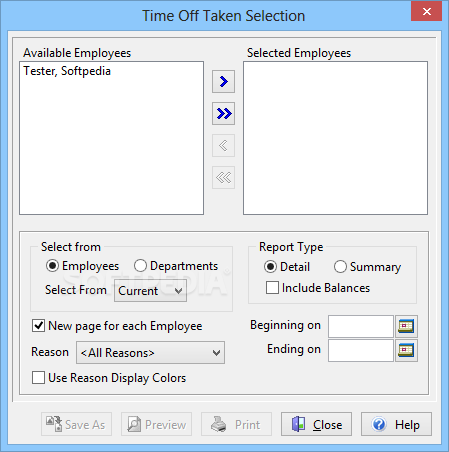The image size is (449, 452).
Task: Select Tester, Softpedia in Available Employees
Action: 67,71
